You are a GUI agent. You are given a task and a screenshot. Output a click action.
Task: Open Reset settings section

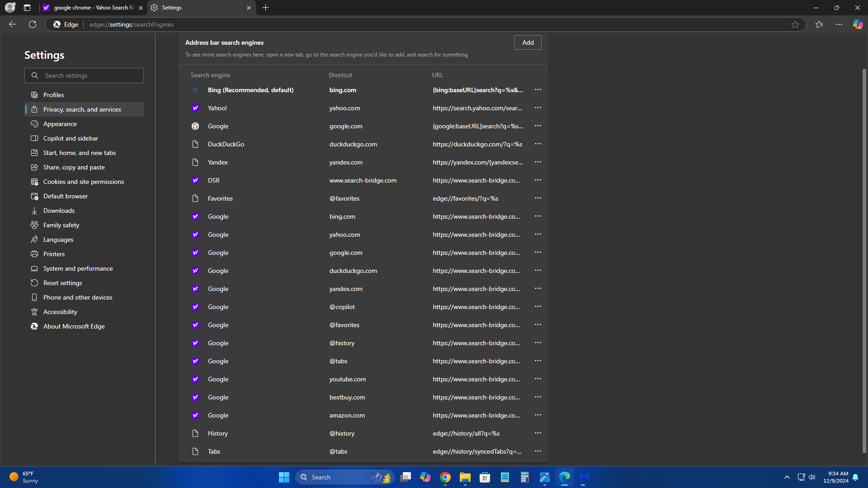point(84,283)
